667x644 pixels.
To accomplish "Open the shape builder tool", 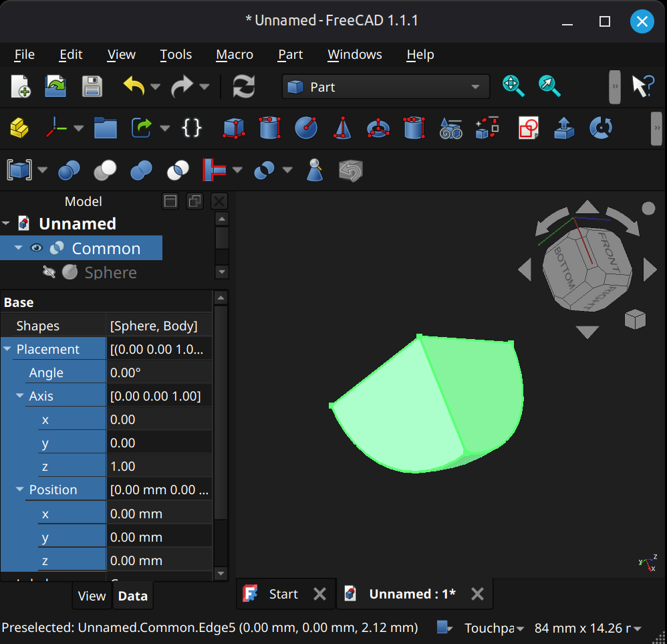I will pyautogui.click(x=487, y=128).
